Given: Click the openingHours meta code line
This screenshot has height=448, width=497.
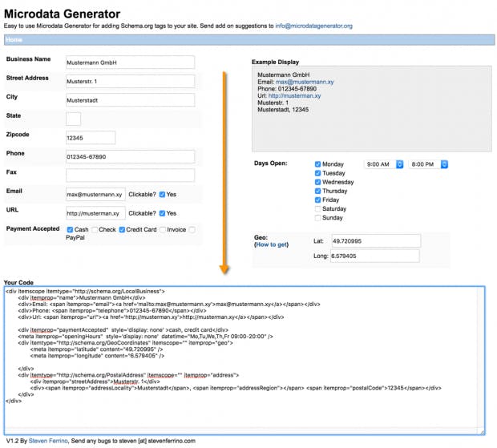Looking at the screenshot, I should click(145, 336).
